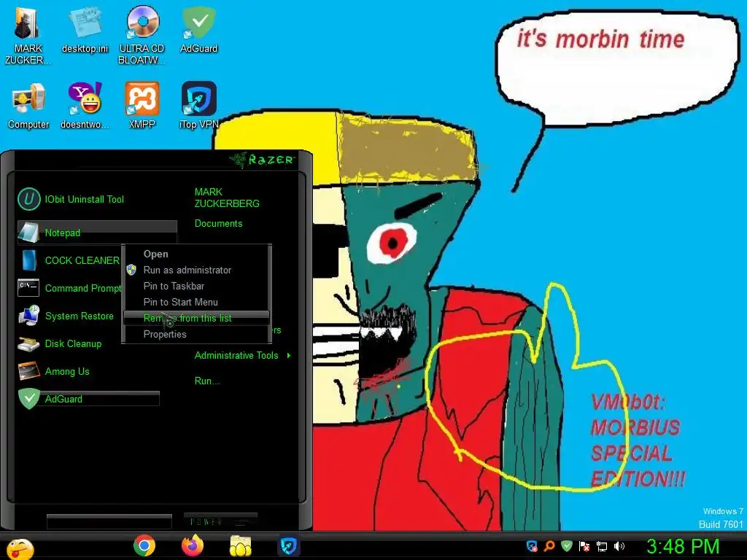Click the Command Prompt console icon
This screenshot has height=560, width=747.
click(x=28, y=287)
